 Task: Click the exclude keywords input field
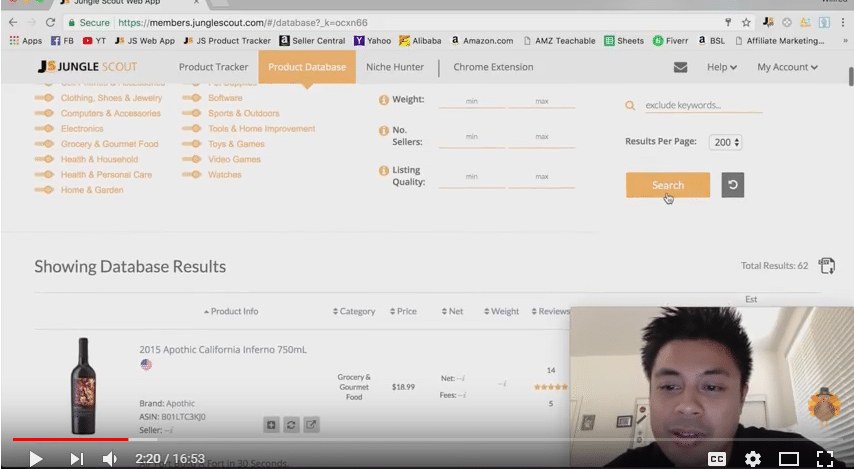click(702, 105)
